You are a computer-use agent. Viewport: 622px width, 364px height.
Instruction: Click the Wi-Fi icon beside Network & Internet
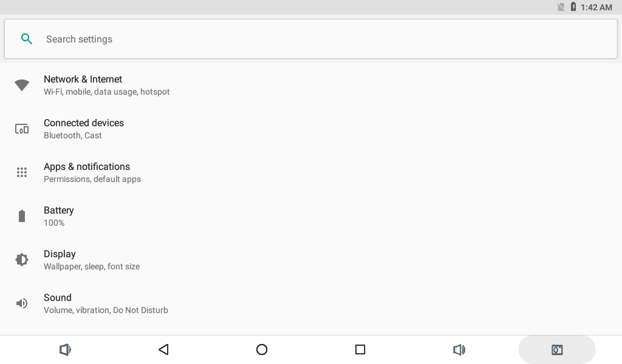22,85
